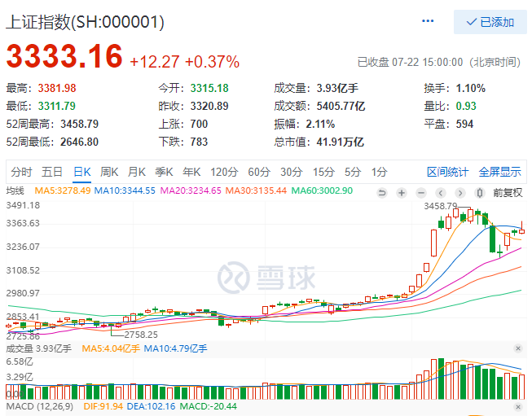Click the MA10:3344.55 legend label
Screen dimensions: 532x416
[125, 190]
